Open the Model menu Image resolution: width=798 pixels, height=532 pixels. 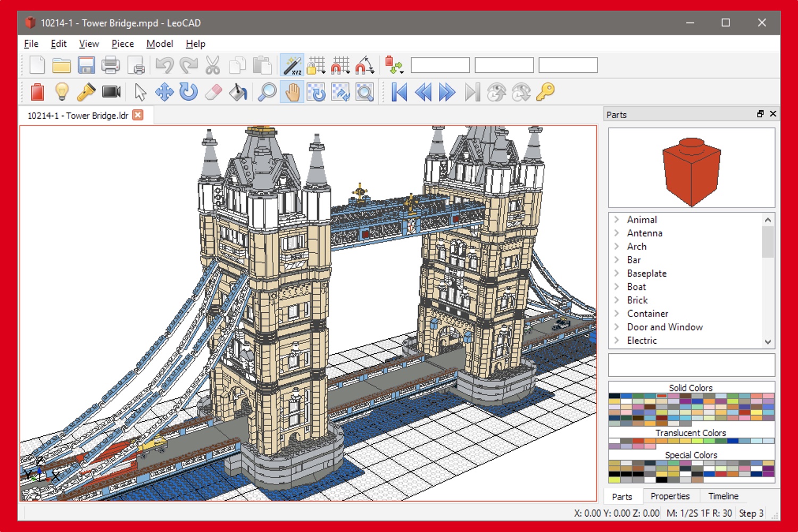pos(160,44)
